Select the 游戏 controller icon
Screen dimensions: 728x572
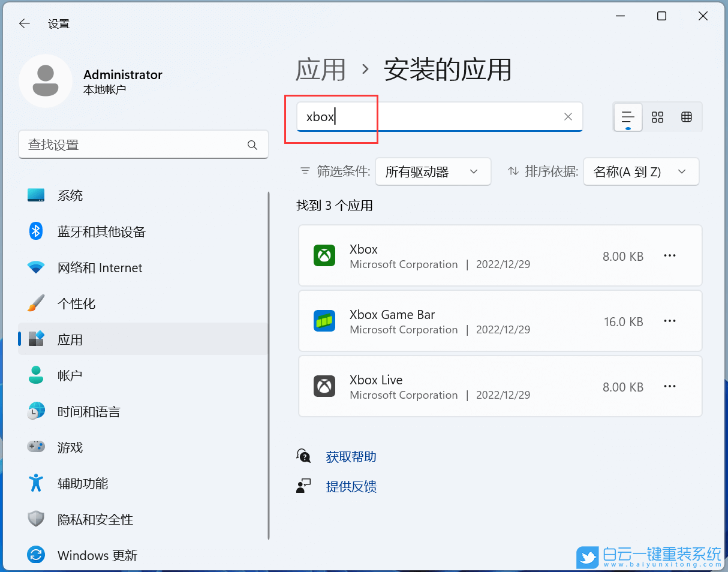(36, 447)
